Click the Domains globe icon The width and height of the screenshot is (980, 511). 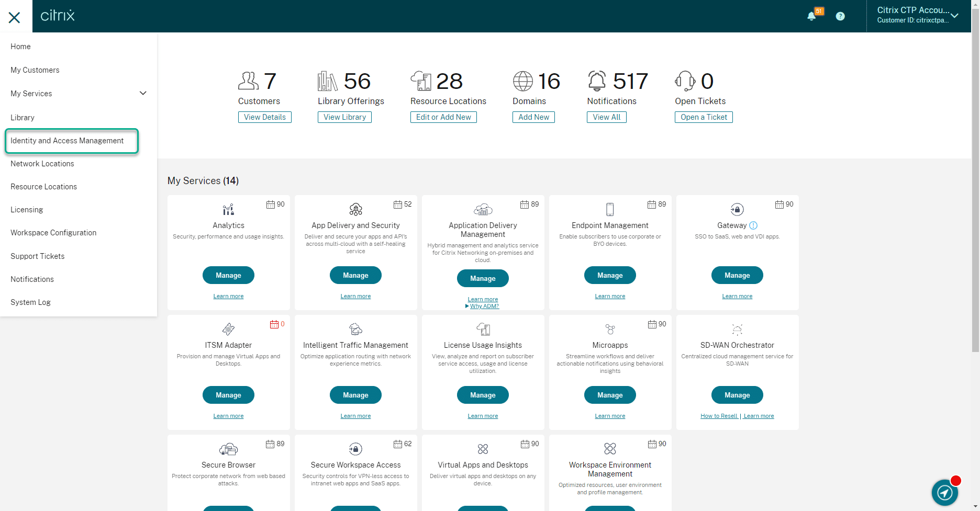[x=523, y=81]
